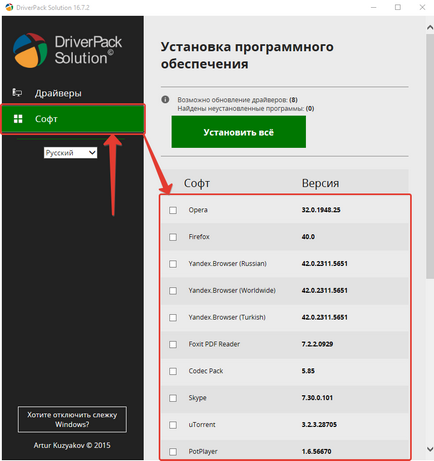Click uTorrent version 3.2.3.28705
434x461 pixels.
(x=319, y=424)
